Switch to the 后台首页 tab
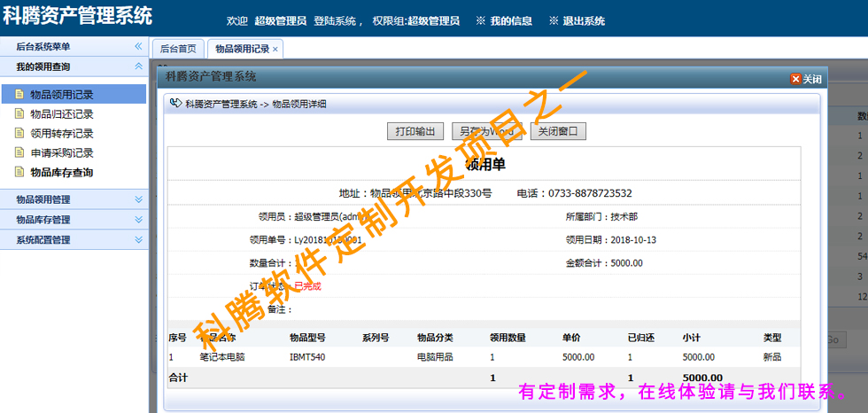Image resolution: width=868 pixels, height=413 pixels. coord(178,49)
